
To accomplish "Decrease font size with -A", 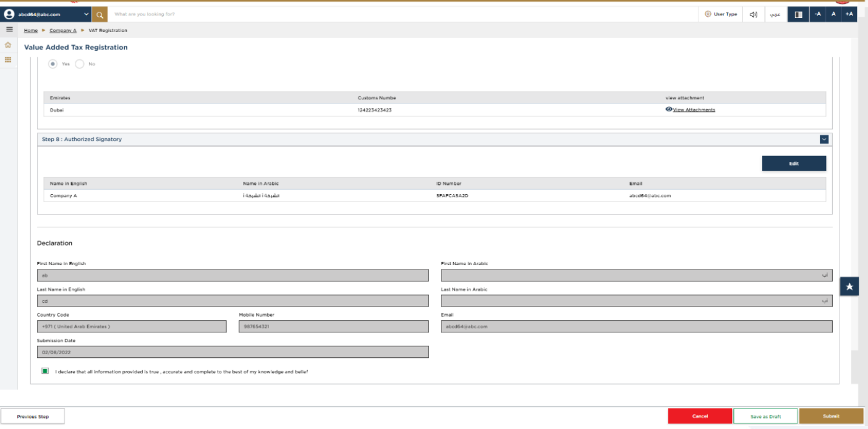I will [x=817, y=14].
